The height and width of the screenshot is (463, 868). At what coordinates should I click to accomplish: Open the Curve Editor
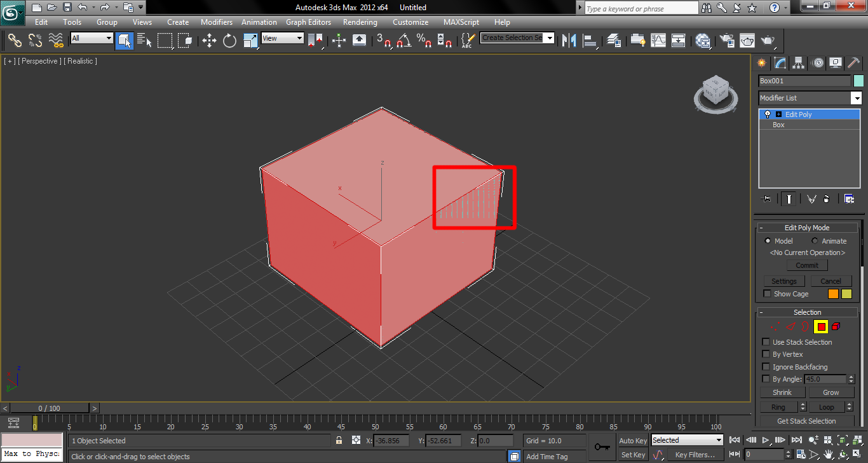point(658,40)
